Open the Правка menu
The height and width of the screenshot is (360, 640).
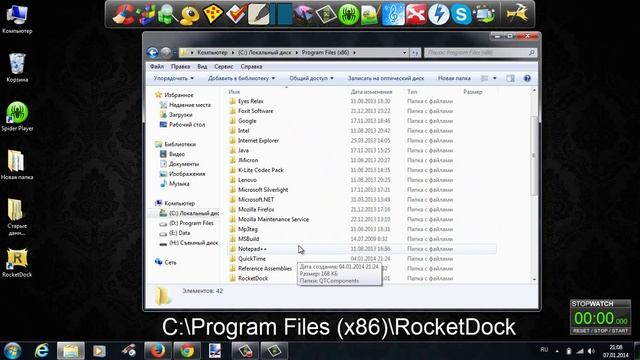(x=180, y=67)
